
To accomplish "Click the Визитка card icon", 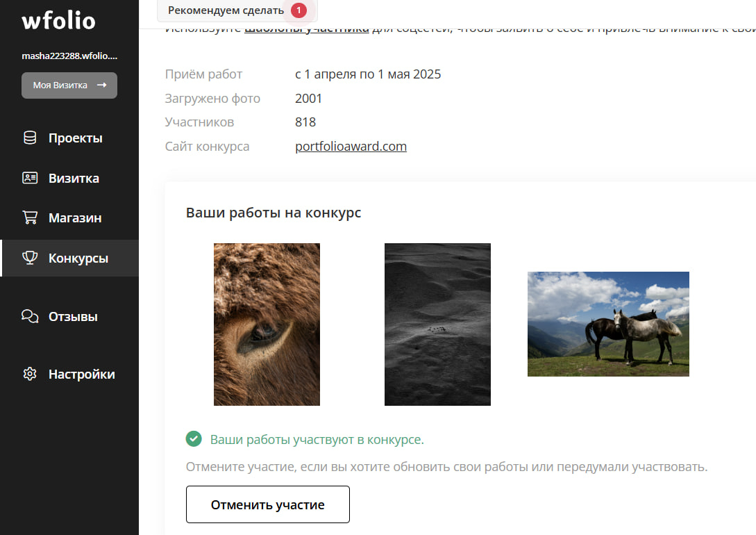I will click(30, 178).
